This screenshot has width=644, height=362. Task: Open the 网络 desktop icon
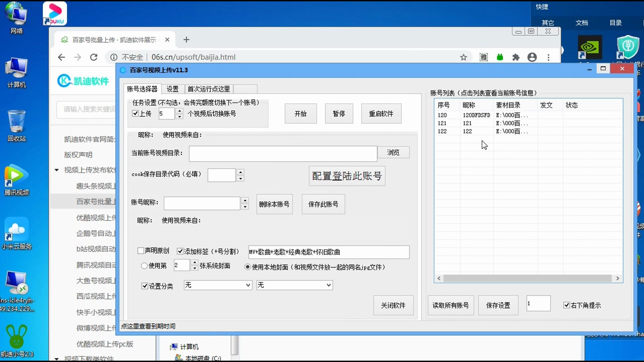click(x=16, y=17)
